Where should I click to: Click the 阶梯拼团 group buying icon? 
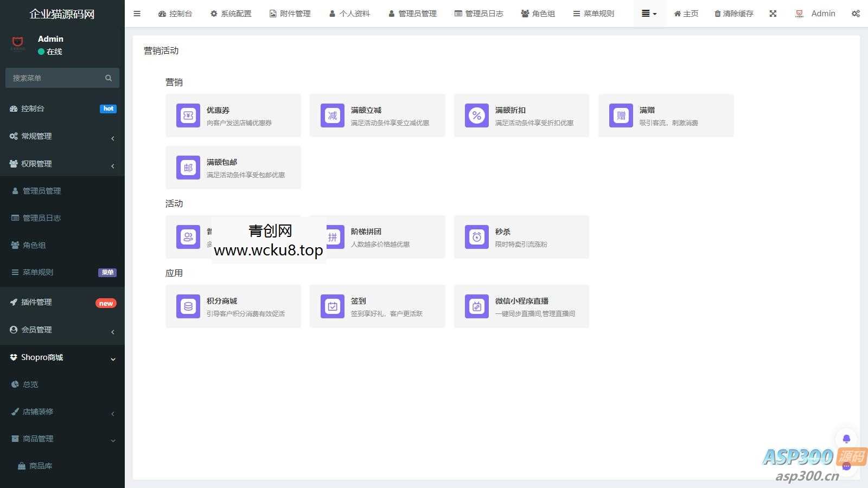coord(332,237)
